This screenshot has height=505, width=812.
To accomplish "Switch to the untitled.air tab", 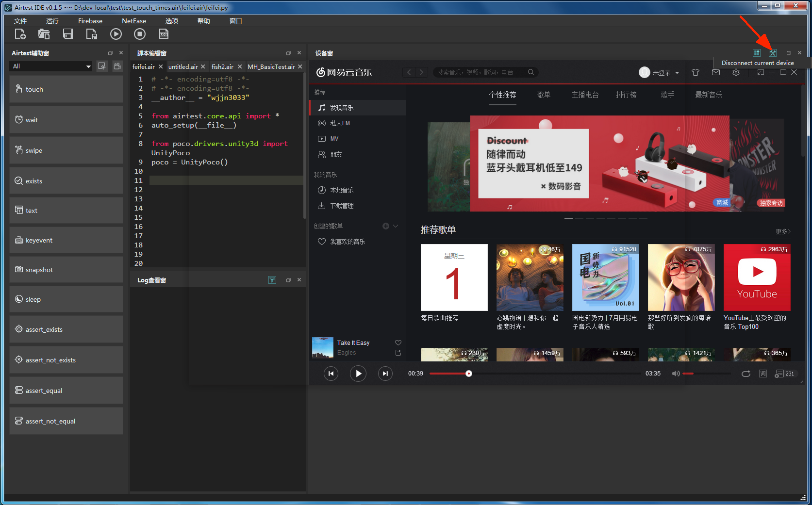I will (x=183, y=66).
